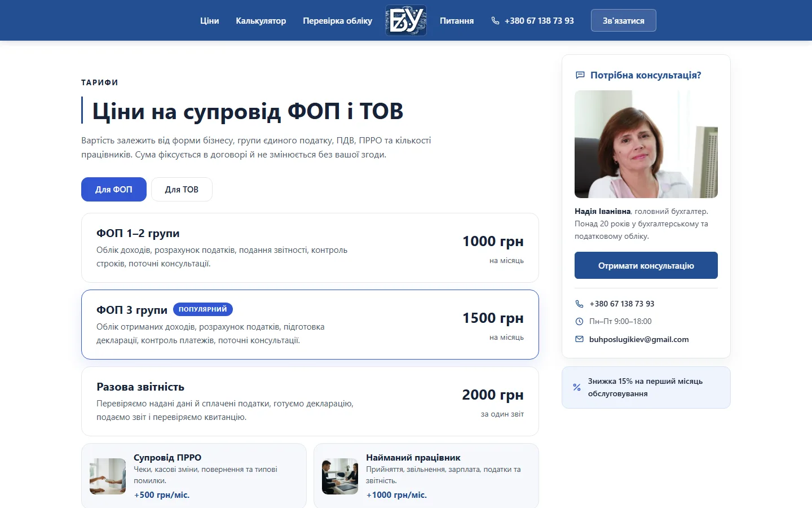Click the '1500 грн' price
Viewport: 812px width, 508px height.
click(493, 318)
